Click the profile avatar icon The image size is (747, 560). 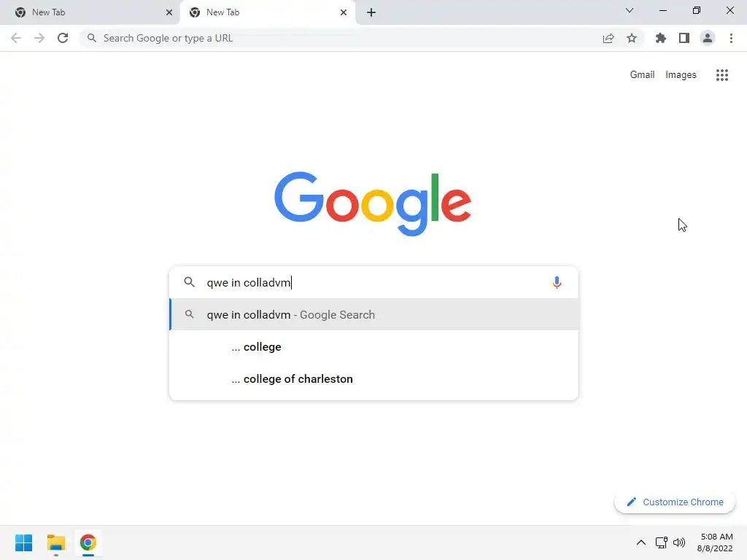pyautogui.click(x=708, y=38)
